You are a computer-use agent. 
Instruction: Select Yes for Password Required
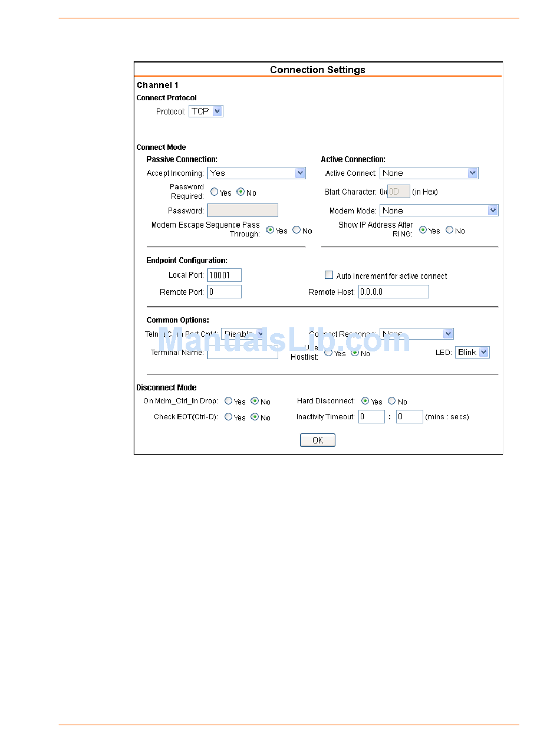click(x=215, y=192)
